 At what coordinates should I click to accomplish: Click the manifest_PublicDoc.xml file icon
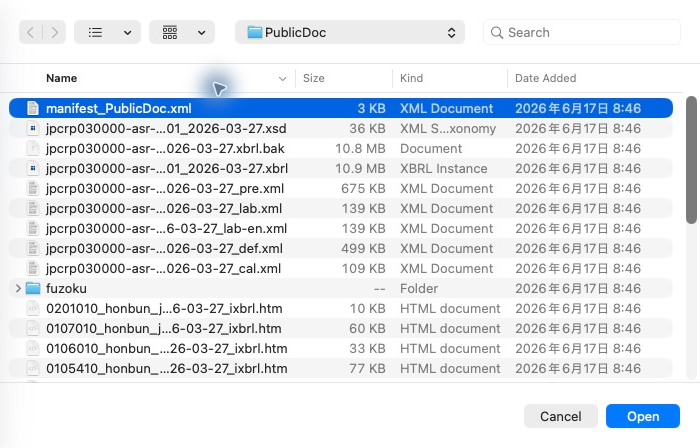click(x=33, y=108)
